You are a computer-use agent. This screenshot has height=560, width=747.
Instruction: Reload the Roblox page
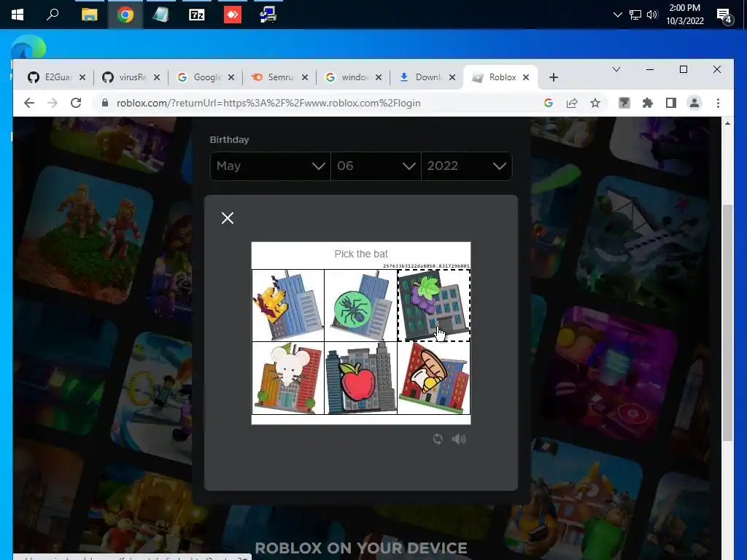point(76,103)
